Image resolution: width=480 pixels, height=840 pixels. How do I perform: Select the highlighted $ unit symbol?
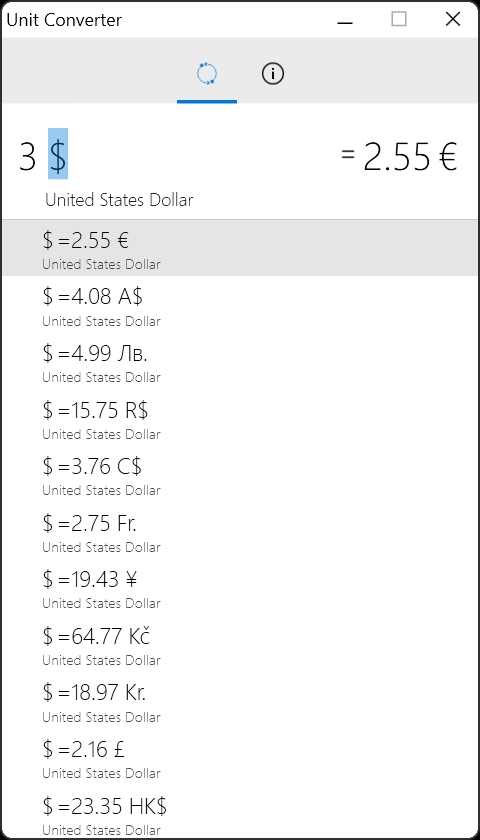[x=58, y=154]
